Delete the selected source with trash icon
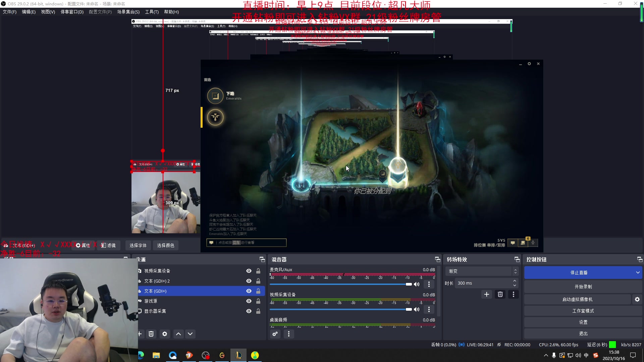Viewport: 644px width, 362px height. (x=151, y=334)
